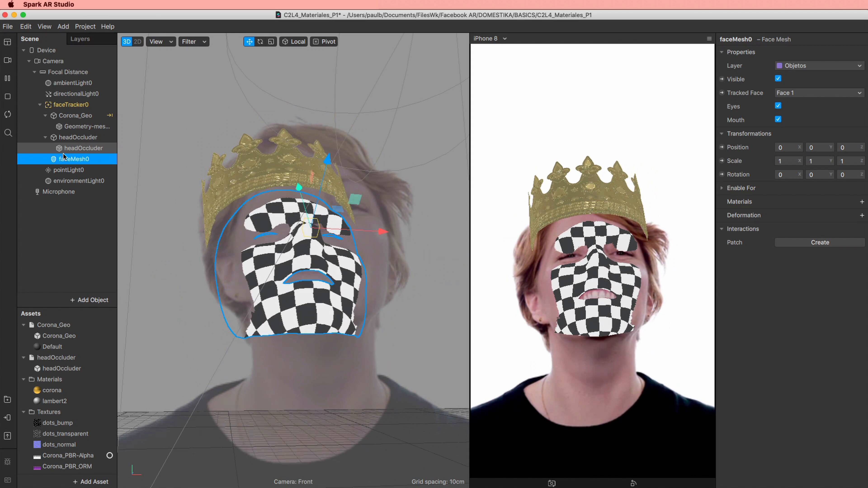Select the Microphone scene item

59,192
